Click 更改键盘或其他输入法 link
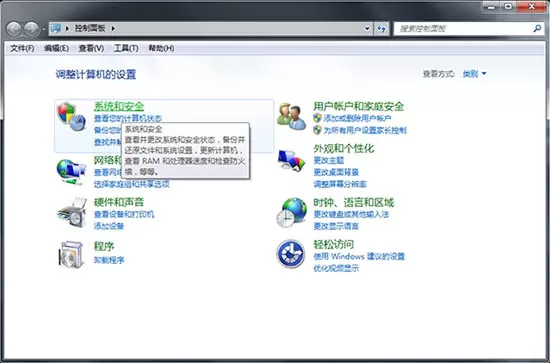 351,214
